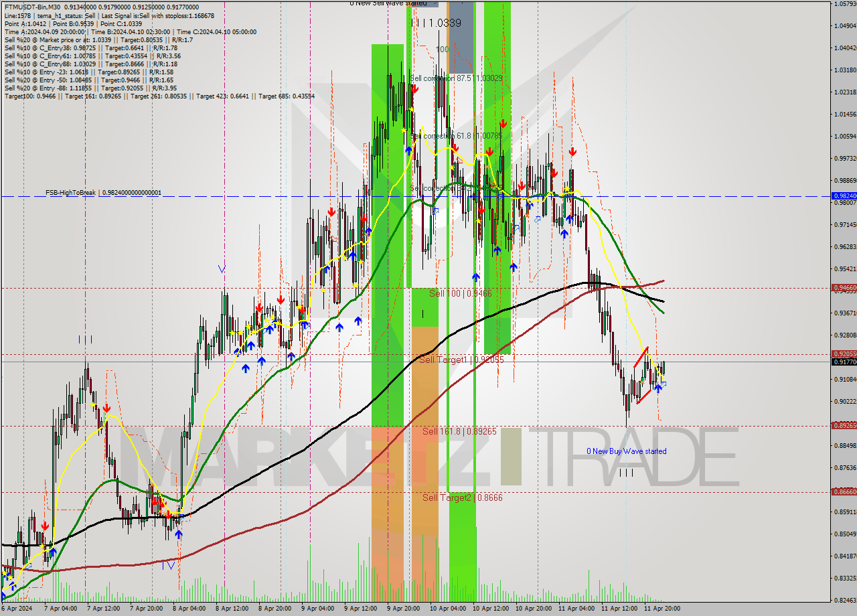Click the 10 Apr 12:00 time label
Viewport: 857px width, 616px height.
click(491, 609)
